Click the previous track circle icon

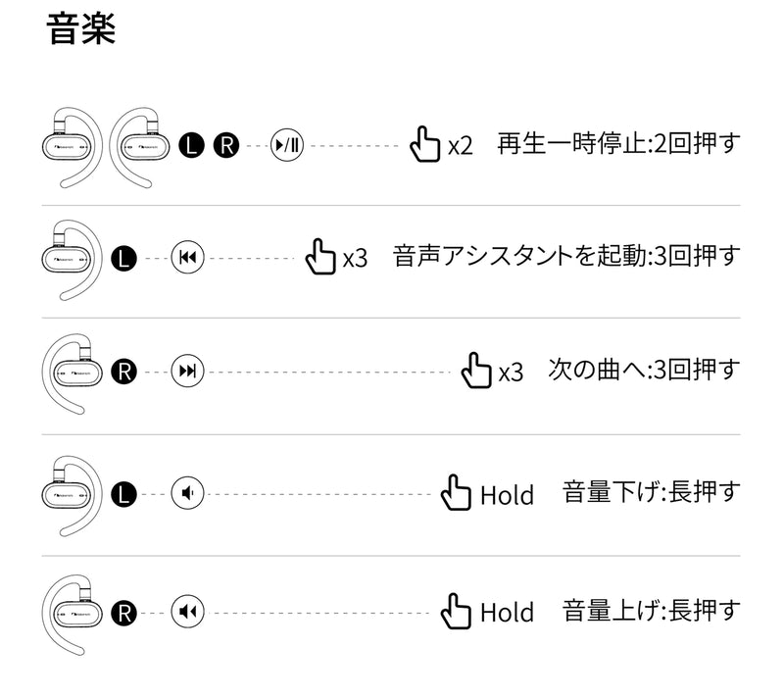point(187,258)
